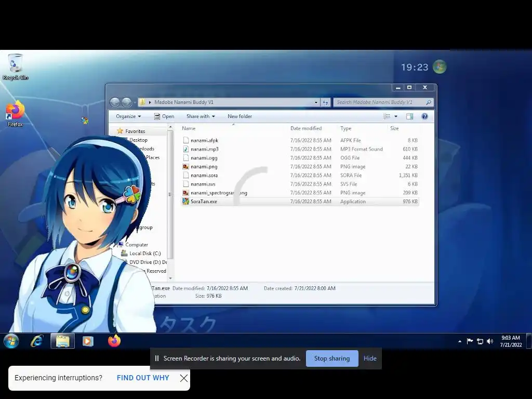Click the nanami.png file icon
Image resolution: width=532 pixels, height=399 pixels.
[x=185, y=167]
